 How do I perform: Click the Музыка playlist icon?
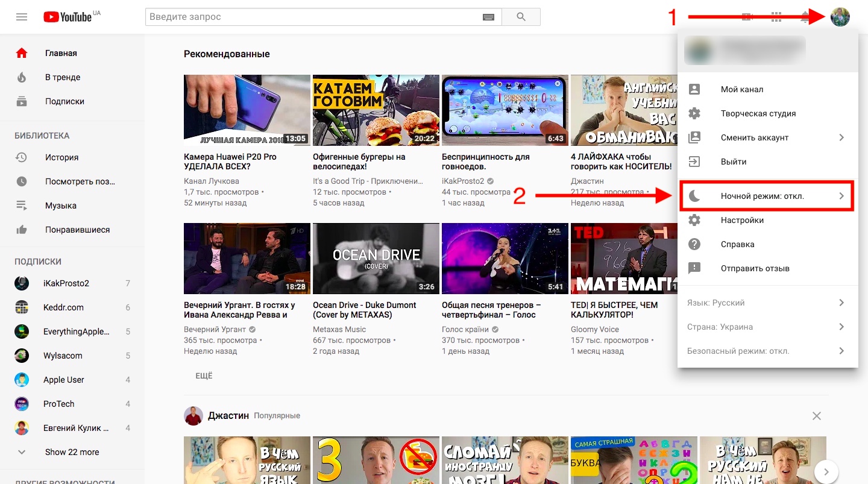[22, 206]
